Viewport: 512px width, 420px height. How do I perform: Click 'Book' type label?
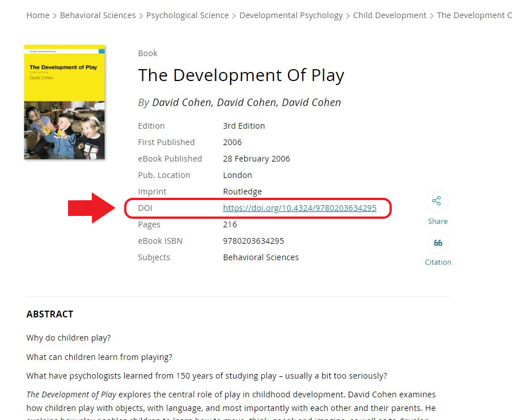click(x=147, y=53)
